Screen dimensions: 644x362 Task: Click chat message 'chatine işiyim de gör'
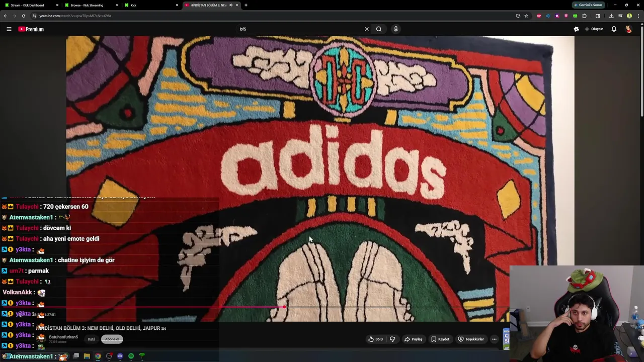pyautogui.click(x=86, y=260)
